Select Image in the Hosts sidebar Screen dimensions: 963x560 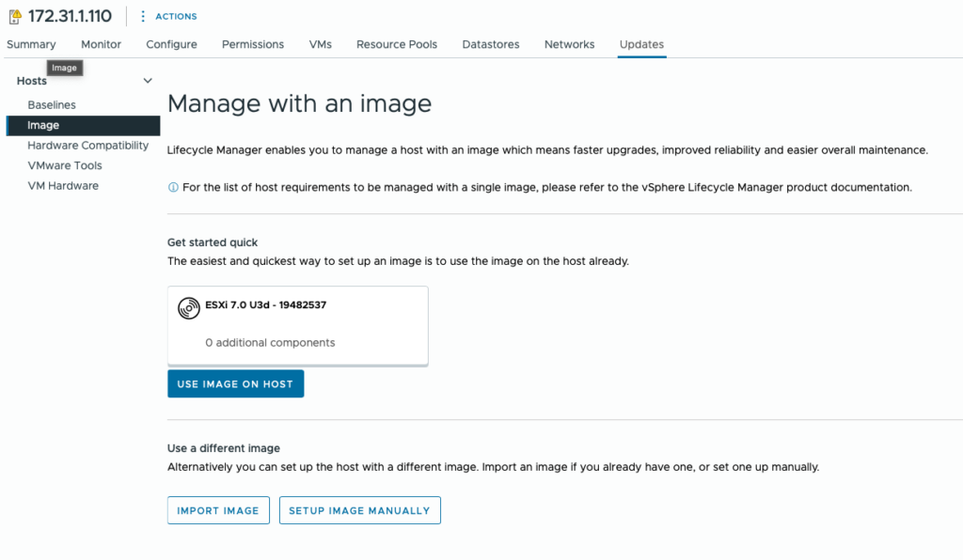tap(83, 125)
